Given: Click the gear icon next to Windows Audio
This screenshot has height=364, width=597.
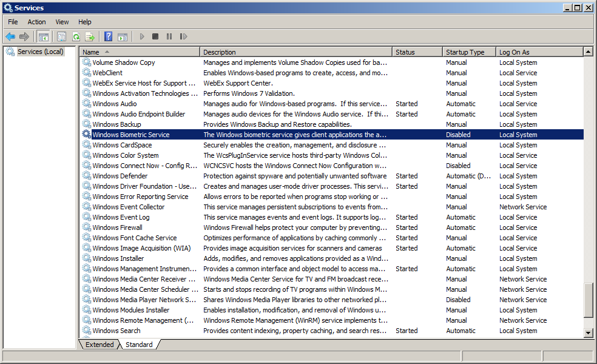Looking at the screenshot, I should [x=87, y=104].
